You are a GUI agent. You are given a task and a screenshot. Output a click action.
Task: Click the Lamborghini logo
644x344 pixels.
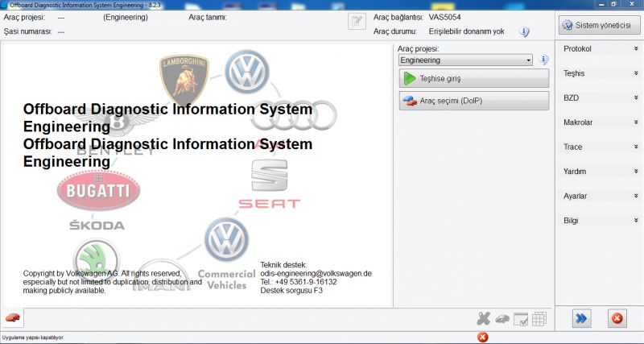(184, 79)
